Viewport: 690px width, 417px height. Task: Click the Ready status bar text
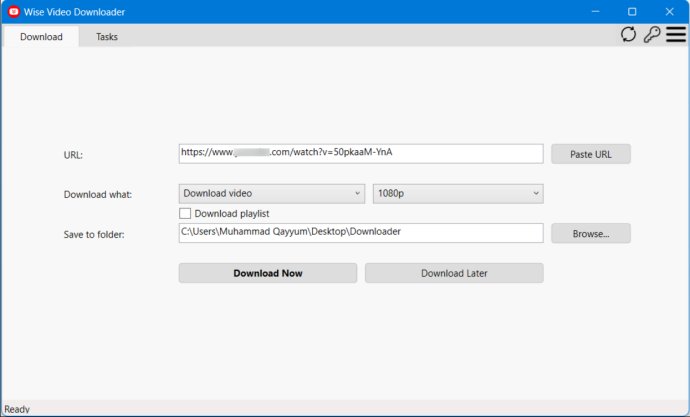pyautogui.click(x=17, y=409)
